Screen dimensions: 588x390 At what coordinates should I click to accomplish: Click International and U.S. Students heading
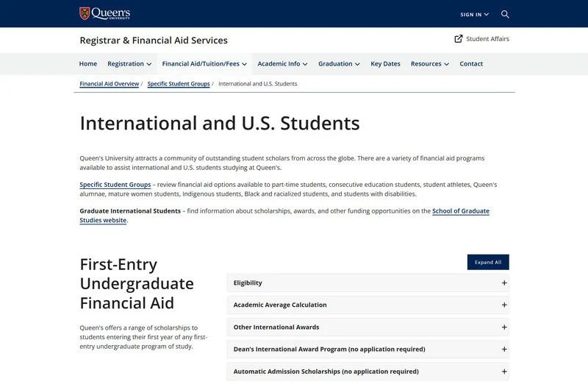(220, 123)
